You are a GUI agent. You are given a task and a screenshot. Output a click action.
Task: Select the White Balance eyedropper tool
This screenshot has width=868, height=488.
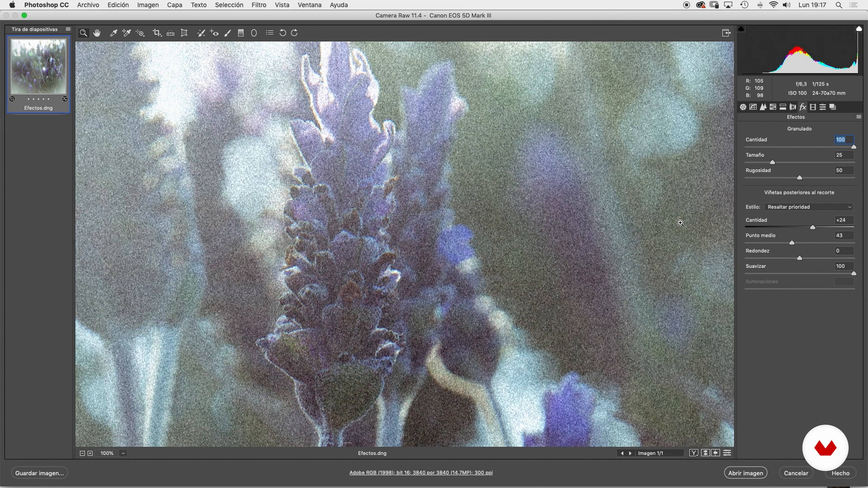[x=113, y=33]
